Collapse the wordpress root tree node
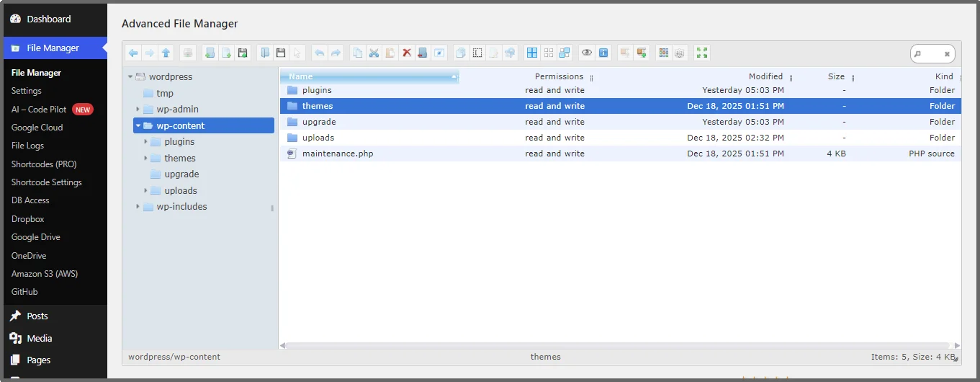Screen dimensions: 980x382 [130, 76]
